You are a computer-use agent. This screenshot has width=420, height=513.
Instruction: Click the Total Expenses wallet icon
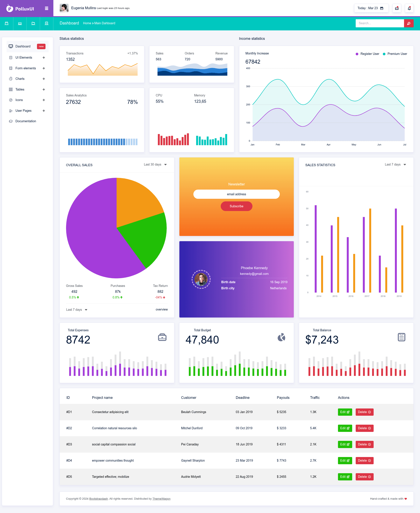[162, 337]
